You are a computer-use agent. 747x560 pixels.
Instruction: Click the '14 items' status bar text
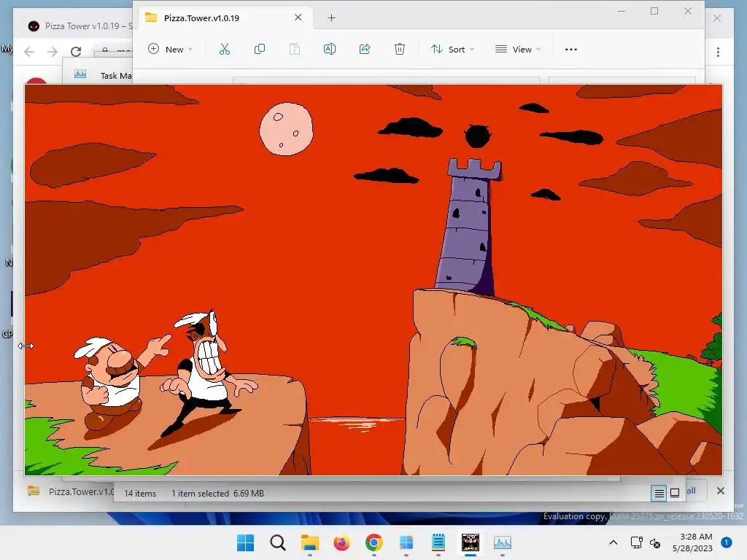tap(140, 494)
